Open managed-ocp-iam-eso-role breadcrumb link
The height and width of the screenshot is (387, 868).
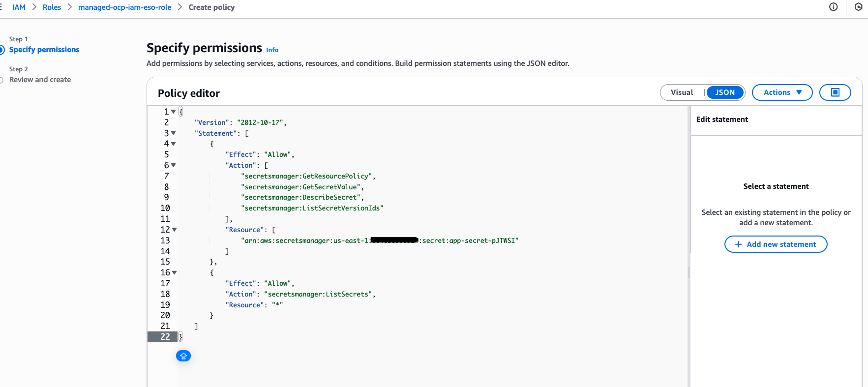point(124,7)
